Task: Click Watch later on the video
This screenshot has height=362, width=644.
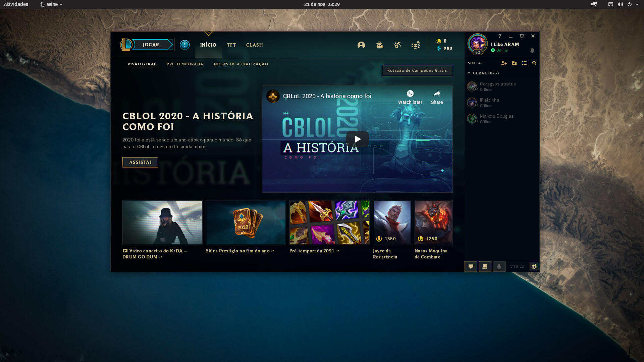Action: click(x=410, y=98)
